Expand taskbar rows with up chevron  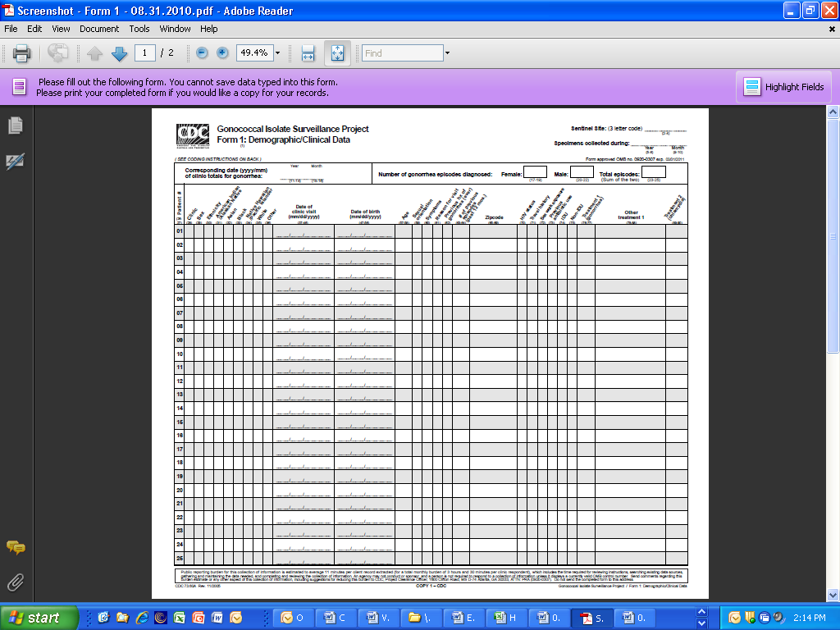click(701, 612)
